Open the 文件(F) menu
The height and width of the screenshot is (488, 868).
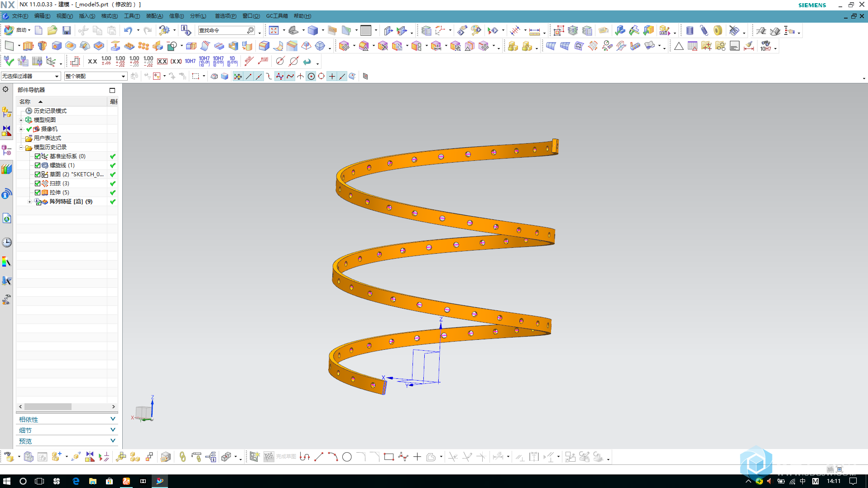tap(20, 16)
